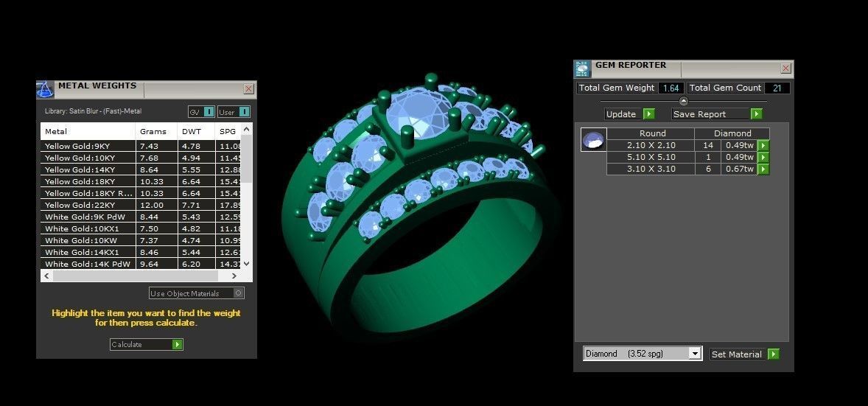Click the green arrow beside Calculate
Screen dimensions: 868x406
(x=177, y=345)
